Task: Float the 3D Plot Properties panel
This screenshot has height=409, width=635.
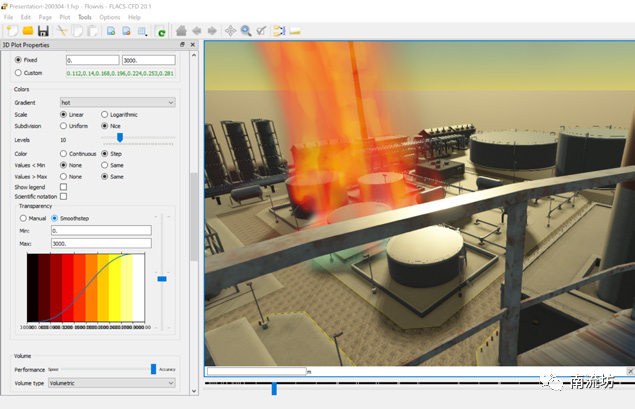Action: click(182, 45)
